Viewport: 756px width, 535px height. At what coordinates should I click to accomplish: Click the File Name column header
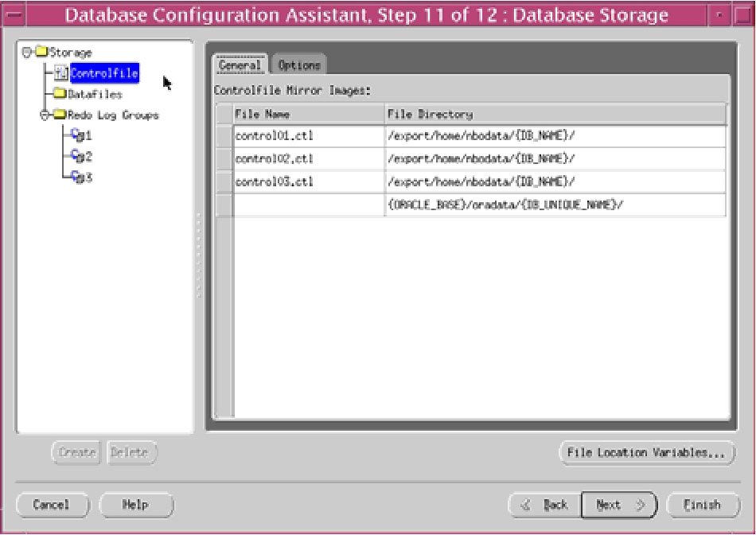pos(309,115)
